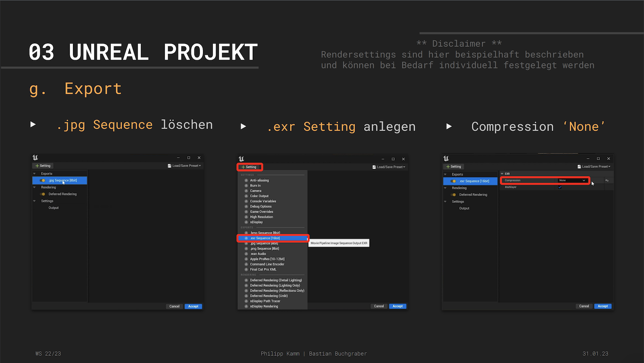Viewport: 644px width, 363px height.
Task: Toggle off the .jpg Sequence export switch
Action: [x=43, y=180]
